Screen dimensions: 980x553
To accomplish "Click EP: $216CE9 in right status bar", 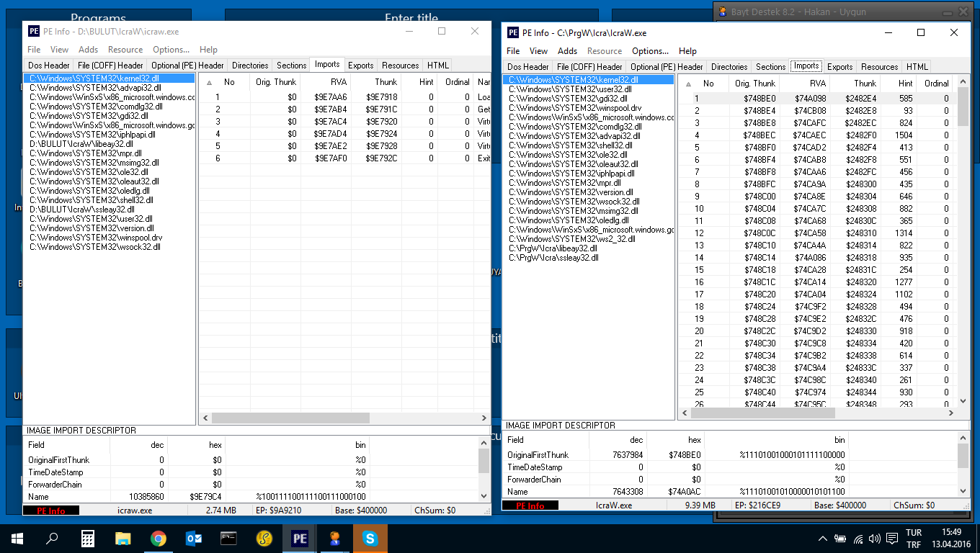I will pyautogui.click(x=757, y=505).
